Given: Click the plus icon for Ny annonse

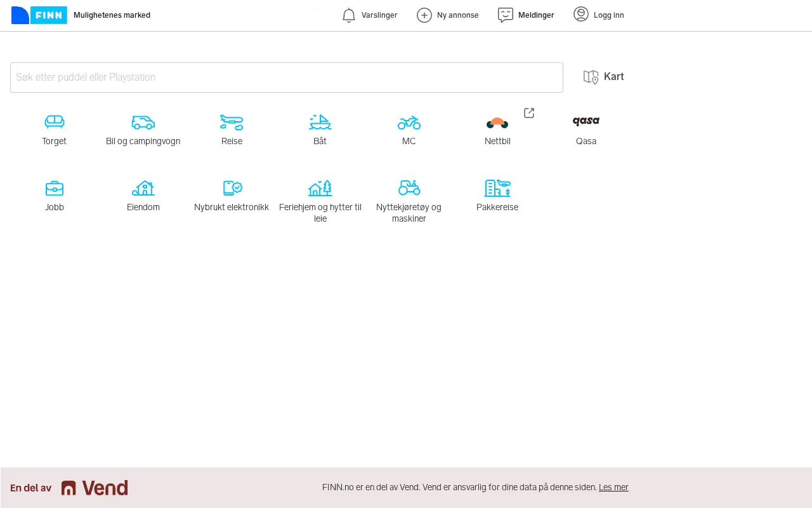Looking at the screenshot, I should click(424, 15).
